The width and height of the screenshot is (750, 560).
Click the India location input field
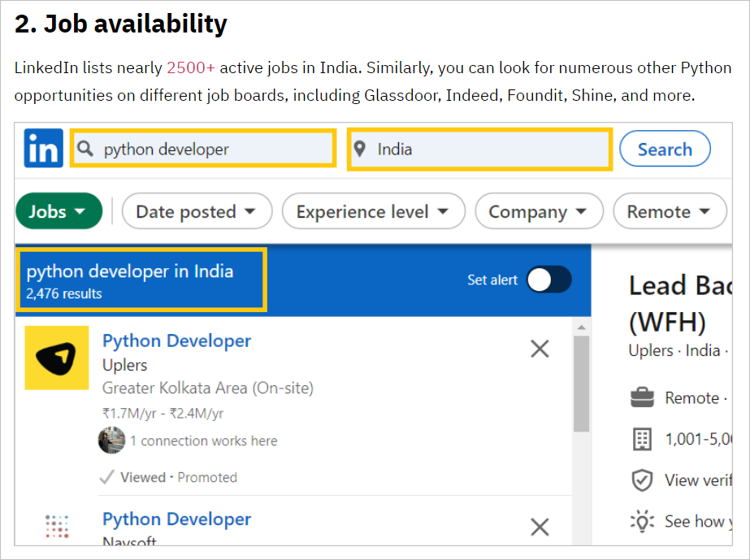(479, 149)
